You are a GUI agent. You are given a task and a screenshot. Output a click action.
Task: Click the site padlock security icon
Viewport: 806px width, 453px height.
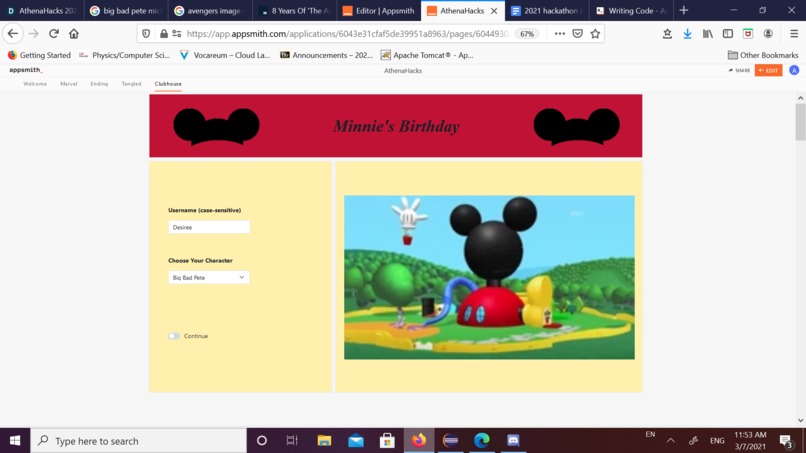(x=163, y=33)
